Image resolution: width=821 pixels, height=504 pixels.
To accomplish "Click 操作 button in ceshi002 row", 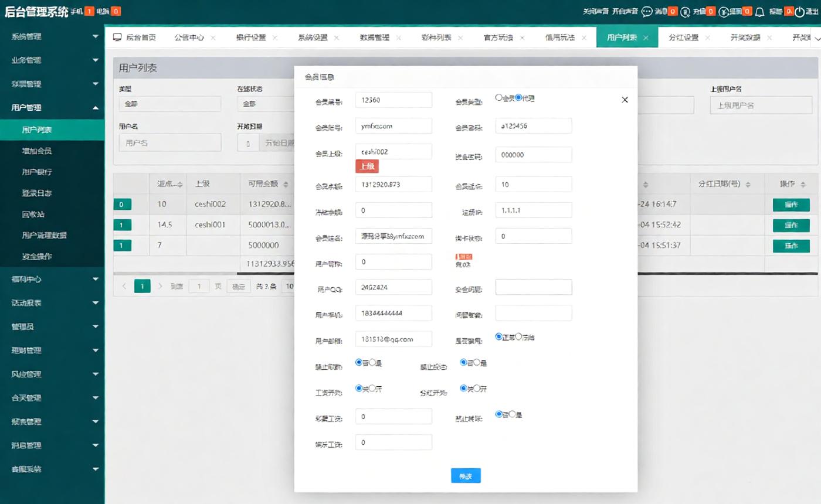I will click(x=791, y=205).
